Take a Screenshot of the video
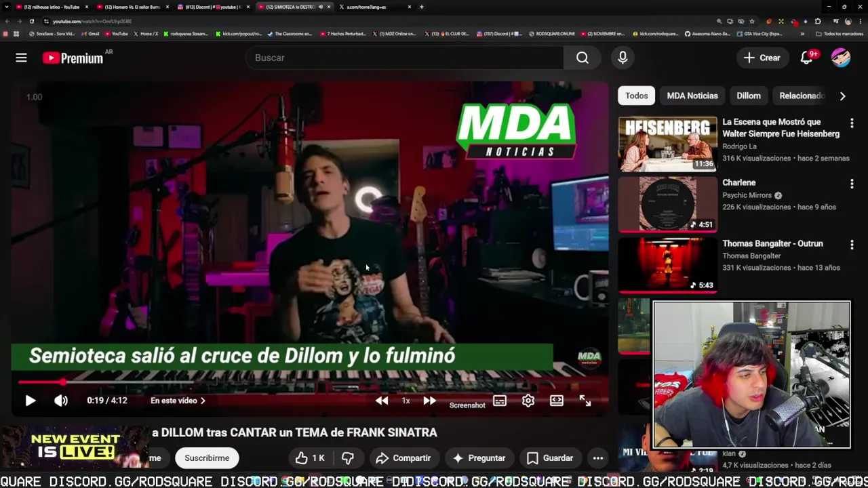The width and height of the screenshot is (868, 488). (x=467, y=405)
